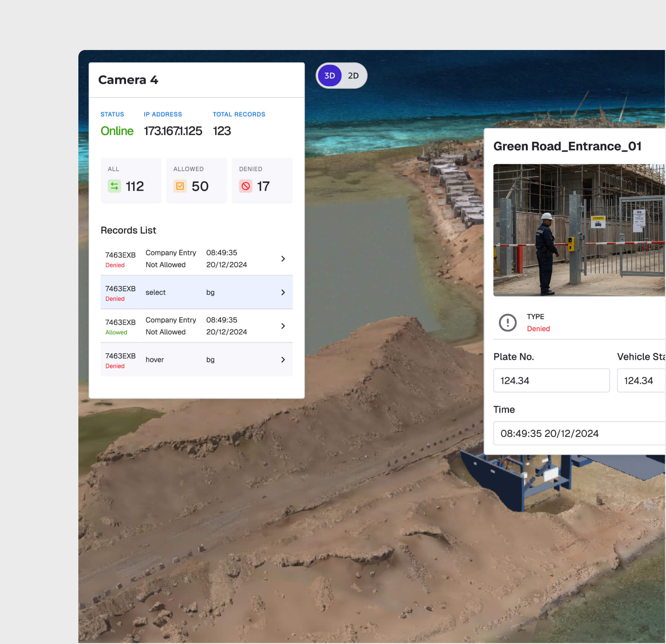Open chevron on the hover record row
The image size is (666, 644).
(283, 360)
